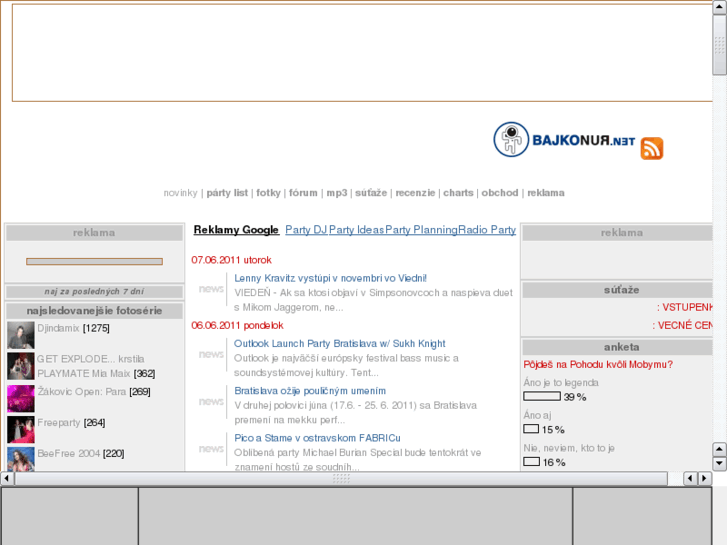Go to the mp3 section

pyautogui.click(x=337, y=192)
